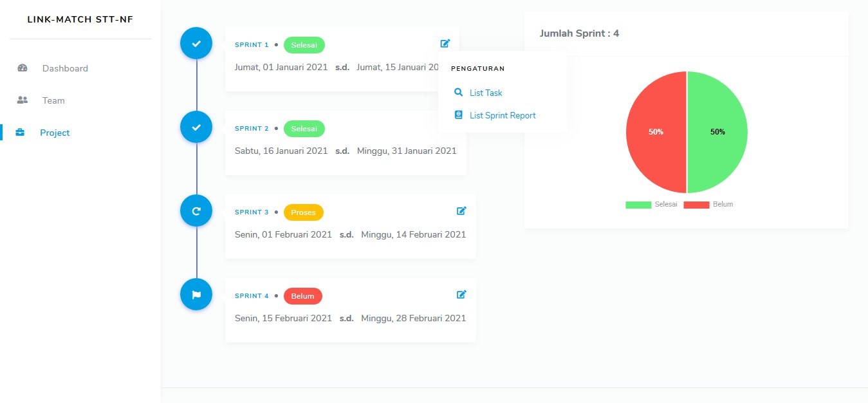Click the magnifier icon beside List Task
868x403 pixels.
point(458,93)
